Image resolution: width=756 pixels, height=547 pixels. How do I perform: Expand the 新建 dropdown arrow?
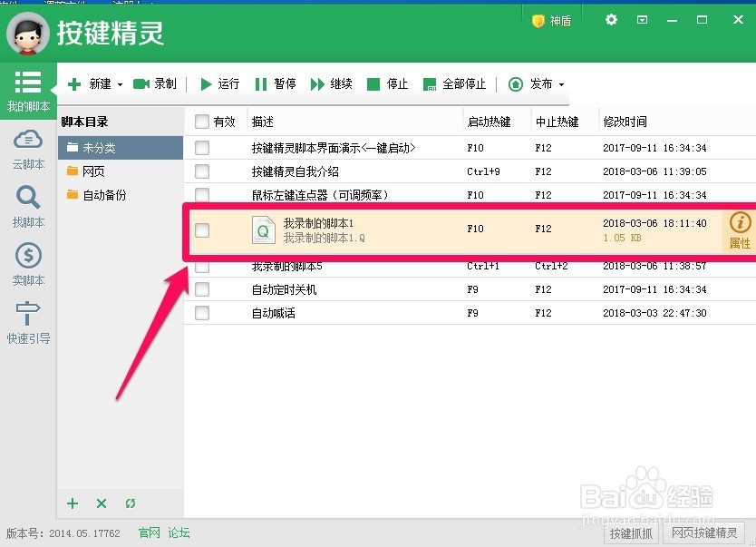120,85
